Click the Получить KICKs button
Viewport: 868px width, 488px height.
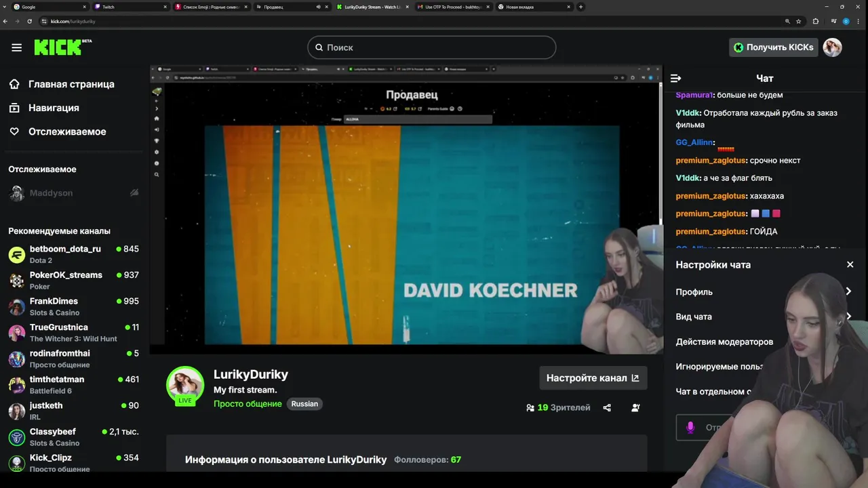pyautogui.click(x=773, y=47)
